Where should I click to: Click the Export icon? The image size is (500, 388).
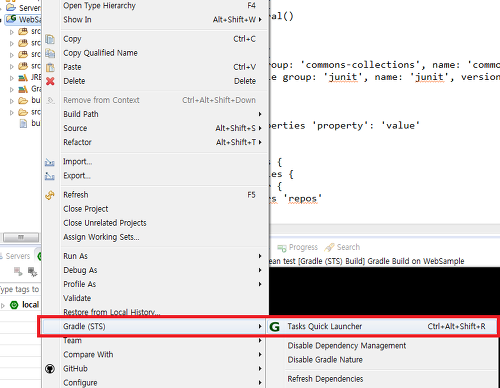point(50,176)
